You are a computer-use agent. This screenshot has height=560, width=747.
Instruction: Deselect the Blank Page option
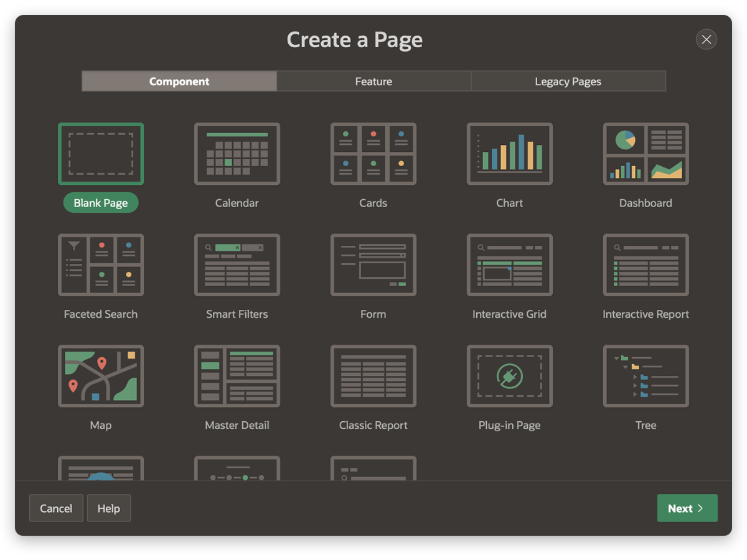click(x=101, y=154)
